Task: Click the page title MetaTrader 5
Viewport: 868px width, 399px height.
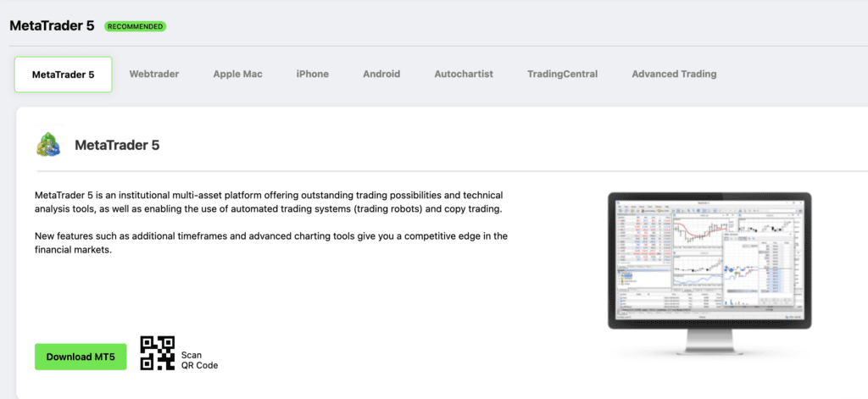Action: pos(52,25)
